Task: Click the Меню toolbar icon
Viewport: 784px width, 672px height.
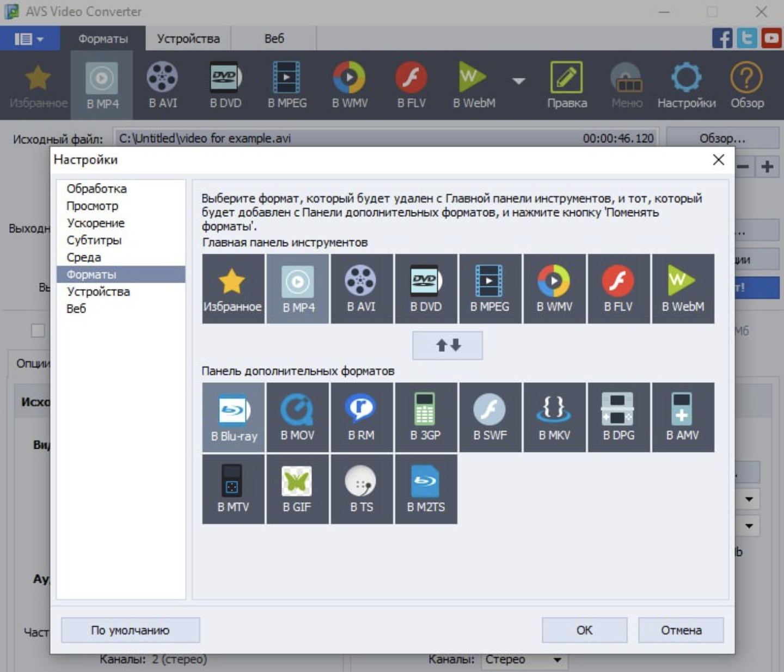Action: [x=627, y=85]
